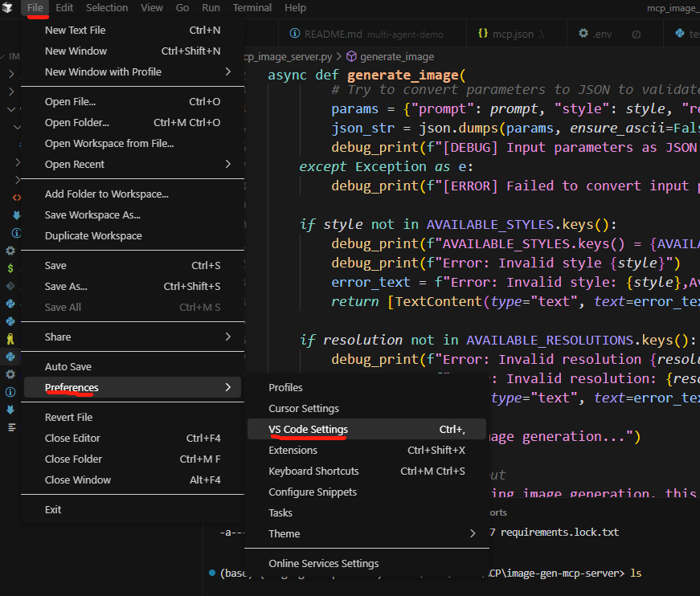Switch to .env tab
Screen dimensions: 700x596
click(615, 34)
